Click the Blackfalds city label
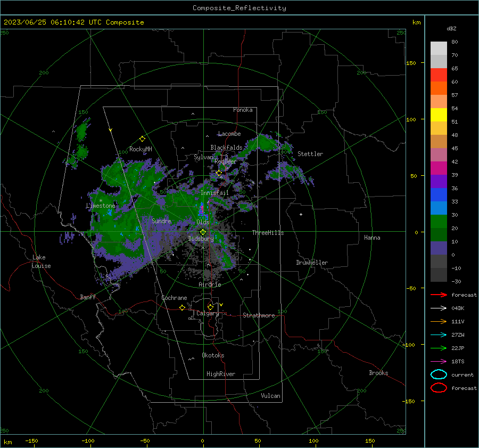 click(x=226, y=148)
